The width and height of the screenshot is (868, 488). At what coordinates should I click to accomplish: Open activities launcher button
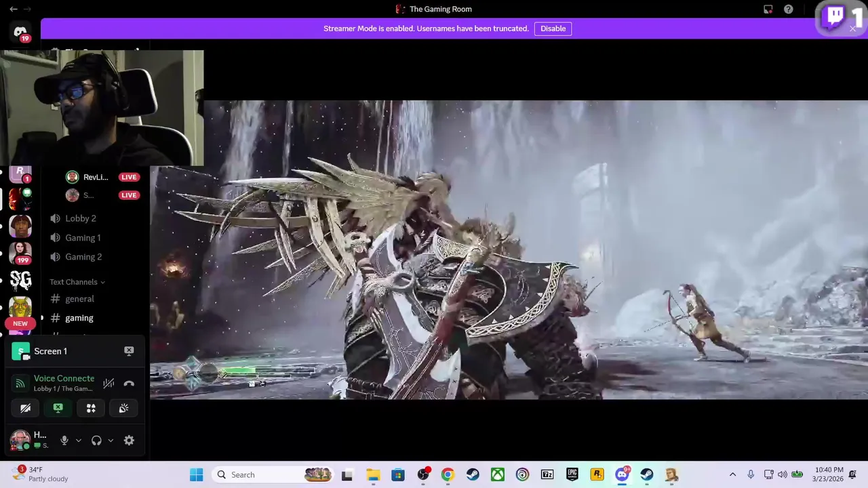point(91,408)
